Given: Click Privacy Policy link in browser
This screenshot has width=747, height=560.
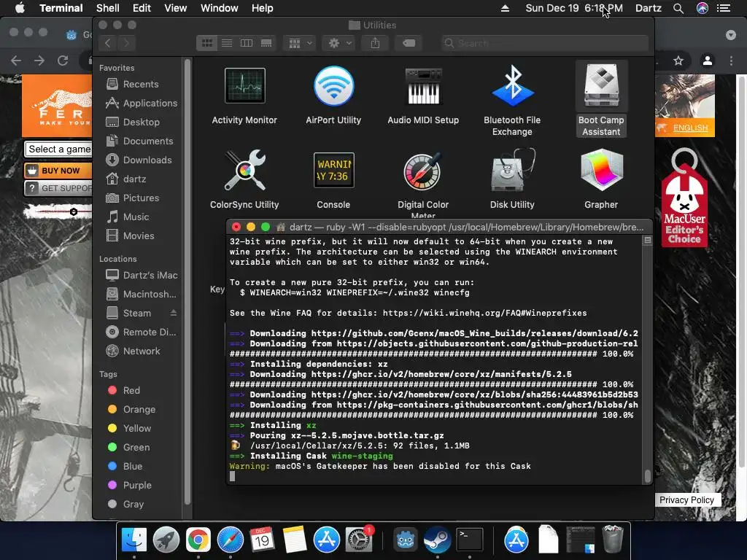Looking at the screenshot, I should (686, 500).
